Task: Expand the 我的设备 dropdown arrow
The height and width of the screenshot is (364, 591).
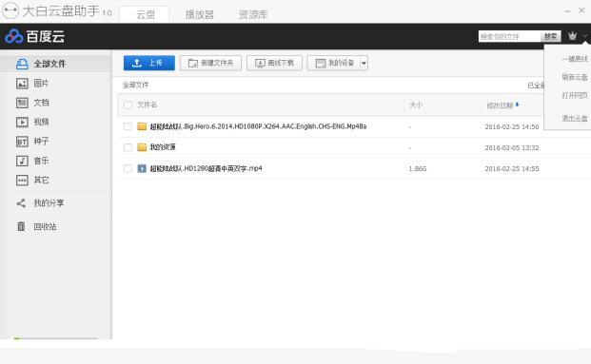Action: [364, 64]
